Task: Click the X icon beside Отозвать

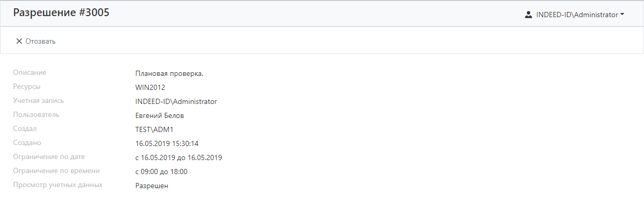Action: [19, 41]
